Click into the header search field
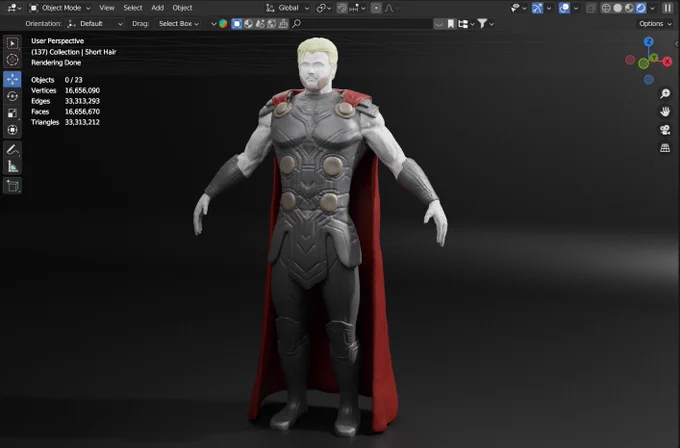The height and width of the screenshot is (448, 680). pos(362,23)
